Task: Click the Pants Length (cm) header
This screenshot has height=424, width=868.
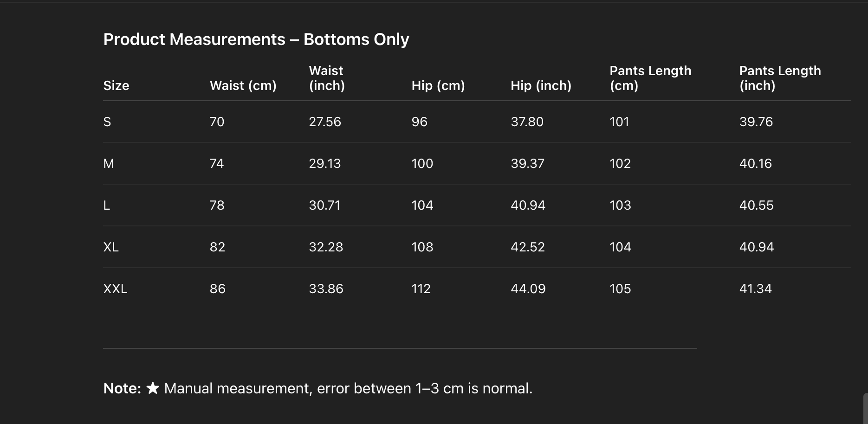Action: pyautogui.click(x=650, y=78)
